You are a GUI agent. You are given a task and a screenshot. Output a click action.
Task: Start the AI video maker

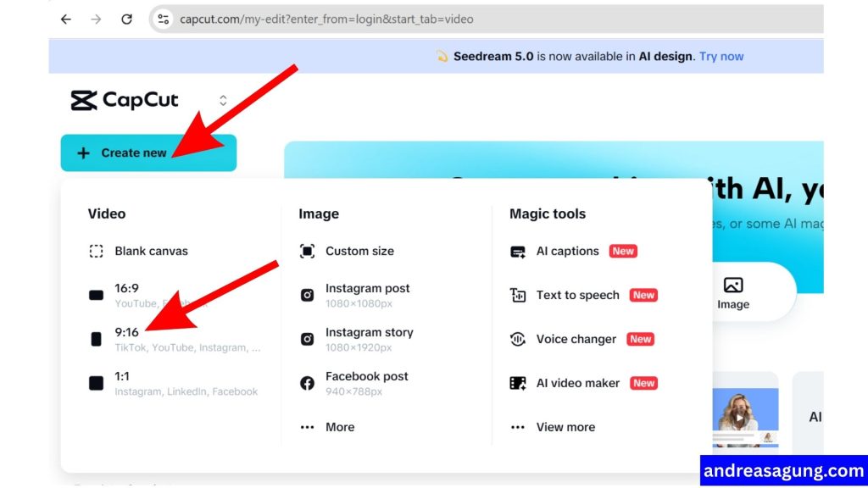(x=580, y=382)
